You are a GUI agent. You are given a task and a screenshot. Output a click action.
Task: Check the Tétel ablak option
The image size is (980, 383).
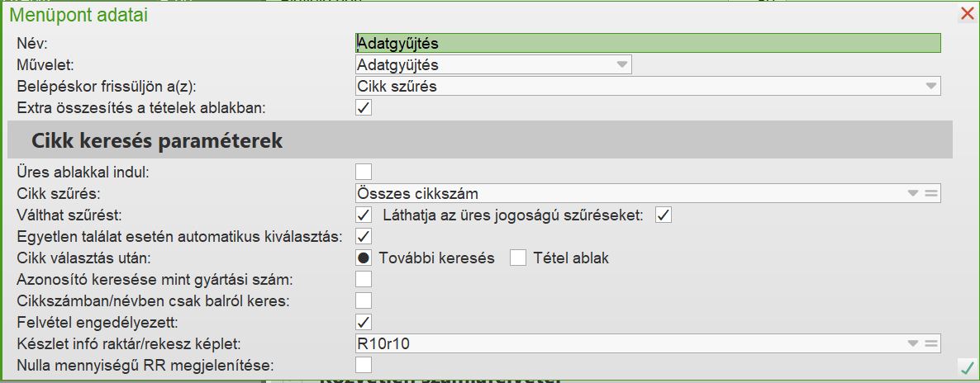click(518, 258)
